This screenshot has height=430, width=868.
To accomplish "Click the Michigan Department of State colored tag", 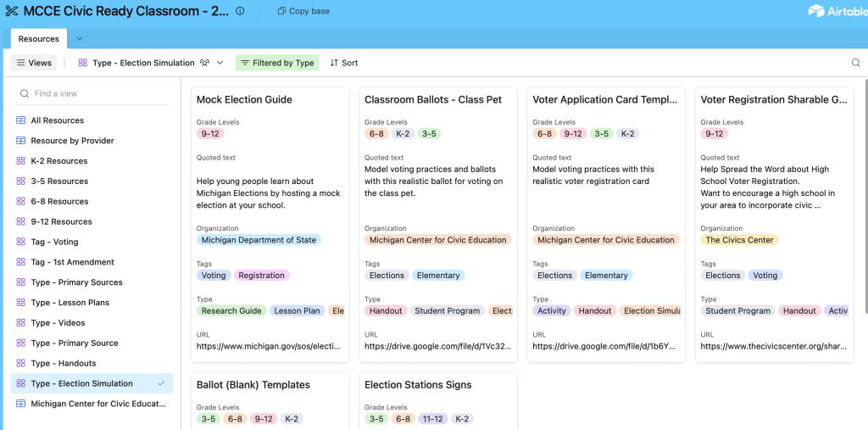I will pos(259,240).
